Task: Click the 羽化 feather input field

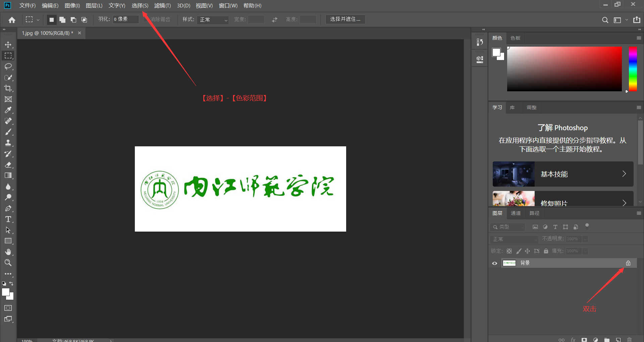Action: (x=125, y=19)
